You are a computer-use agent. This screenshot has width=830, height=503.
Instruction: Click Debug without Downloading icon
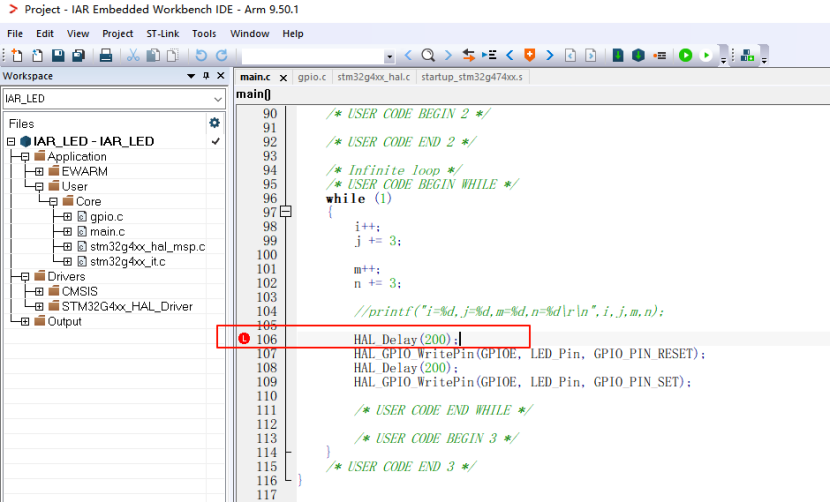(706, 55)
